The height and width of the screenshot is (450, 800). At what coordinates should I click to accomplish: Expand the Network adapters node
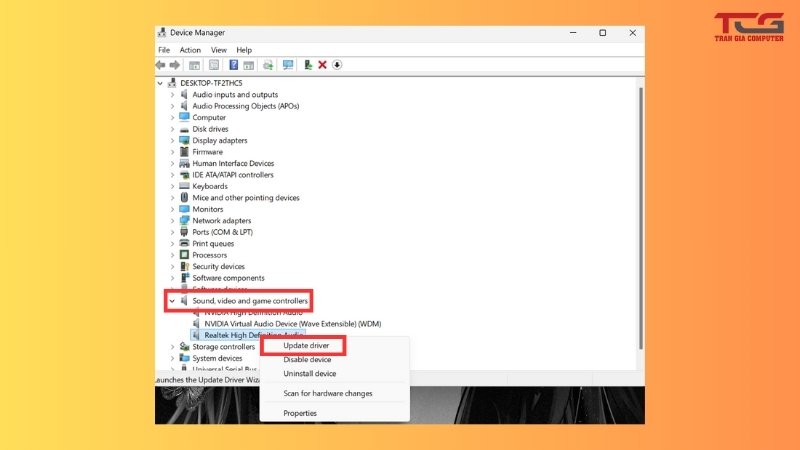[x=172, y=221]
